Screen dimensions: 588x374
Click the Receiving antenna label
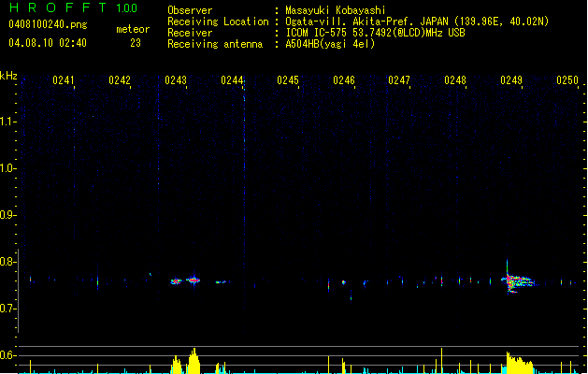215,44
